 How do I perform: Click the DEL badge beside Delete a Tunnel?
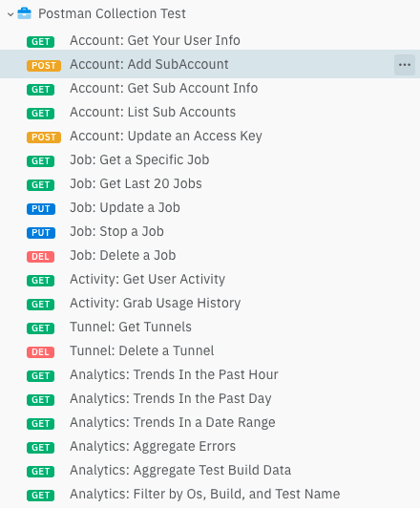(40, 351)
